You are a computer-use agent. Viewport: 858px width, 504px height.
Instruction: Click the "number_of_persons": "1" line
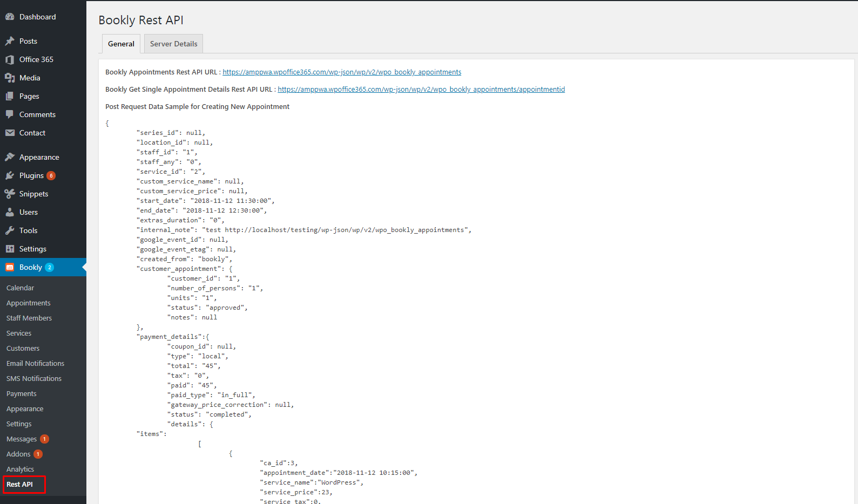coord(215,288)
